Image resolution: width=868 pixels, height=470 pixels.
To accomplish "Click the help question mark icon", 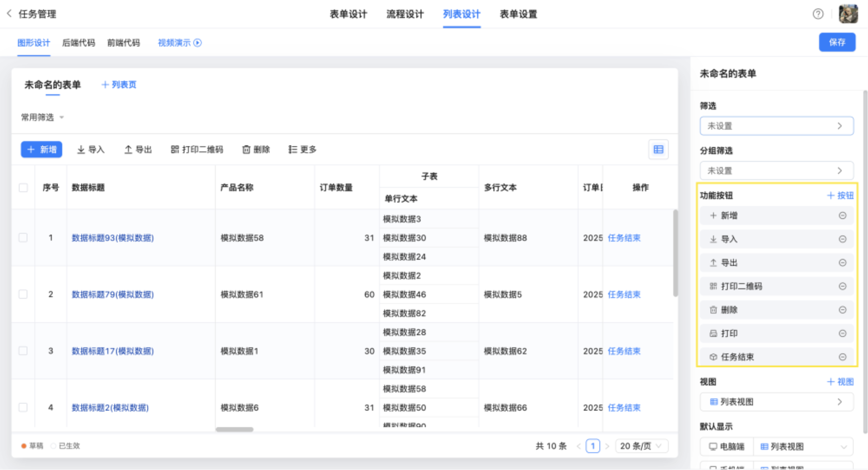I will coord(818,14).
